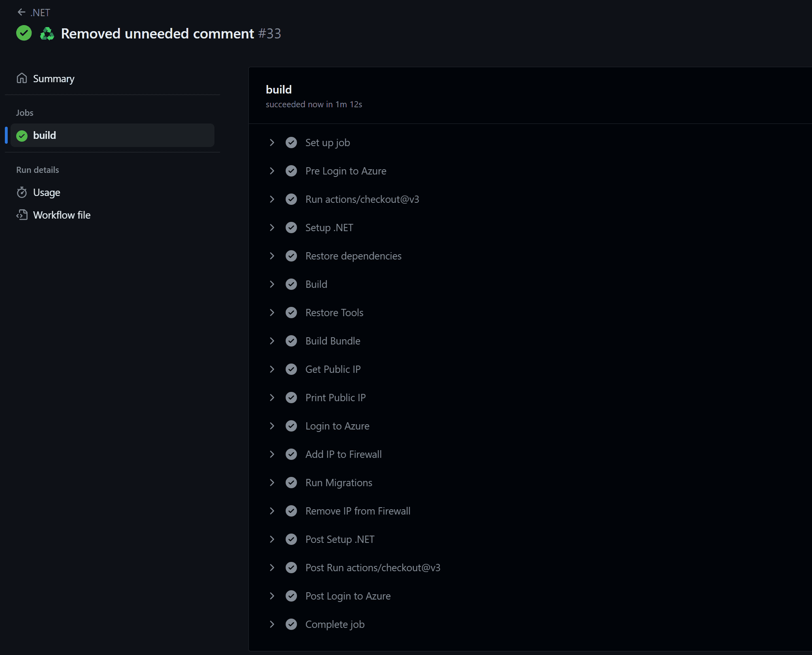Click the green success icon next to build
This screenshot has width=812, height=655.
click(x=23, y=135)
